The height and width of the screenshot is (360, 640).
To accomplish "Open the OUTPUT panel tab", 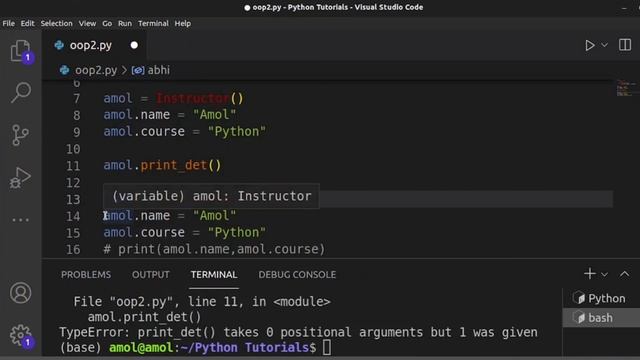I will pyautogui.click(x=151, y=275).
